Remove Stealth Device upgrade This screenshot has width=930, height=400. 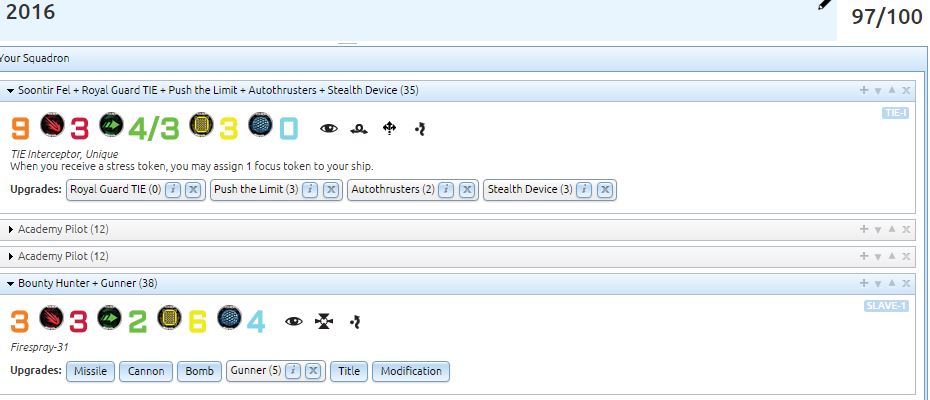click(604, 189)
